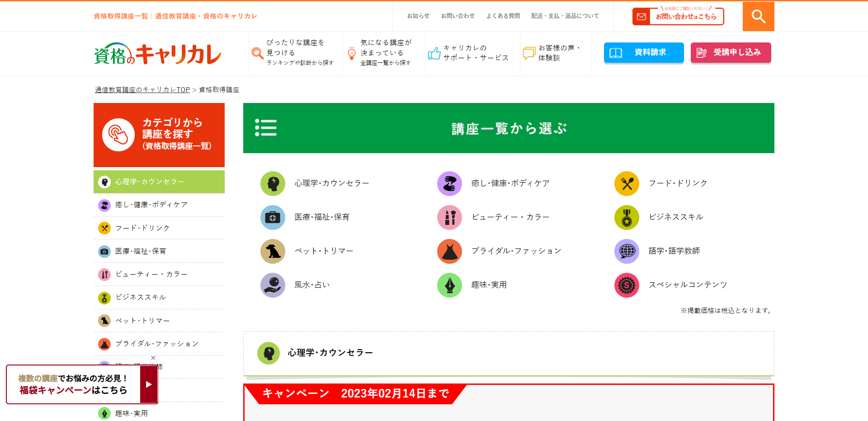Viewport: 868px width, 421px height.
Task: Click the スペシャルコンテンツ red badge icon
Action: tap(627, 285)
